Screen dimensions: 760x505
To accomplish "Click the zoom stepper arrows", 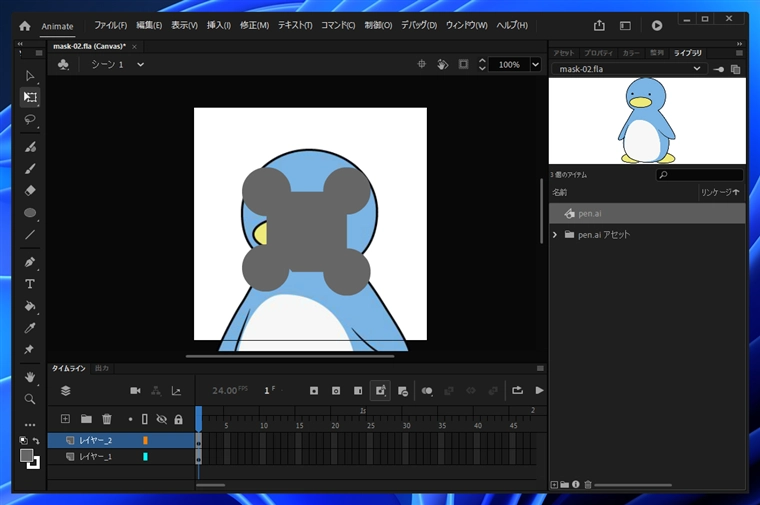I will [482, 64].
